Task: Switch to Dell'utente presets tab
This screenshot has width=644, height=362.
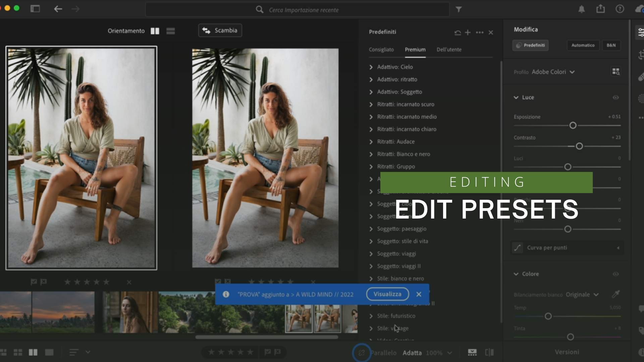Action: pyautogui.click(x=449, y=50)
